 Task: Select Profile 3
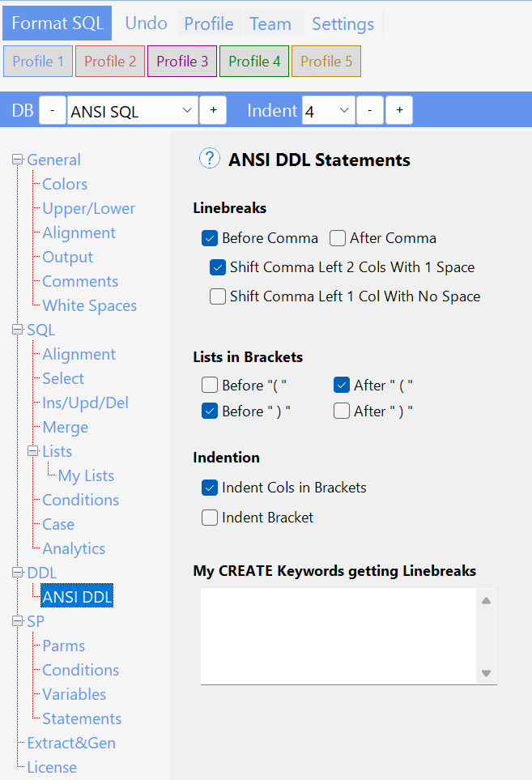click(181, 61)
